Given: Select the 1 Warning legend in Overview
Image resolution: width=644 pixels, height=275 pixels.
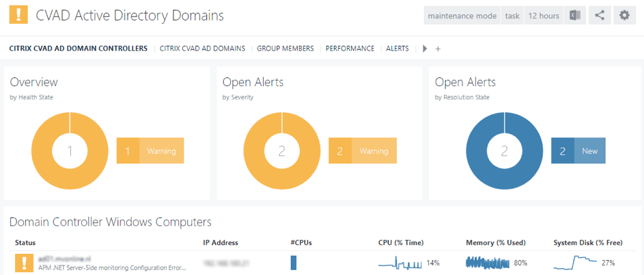Looking at the screenshot, I should [150, 151].
